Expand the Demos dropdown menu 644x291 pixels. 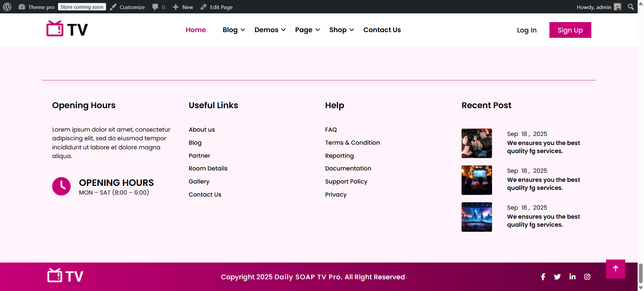click(x=270, y=30)
